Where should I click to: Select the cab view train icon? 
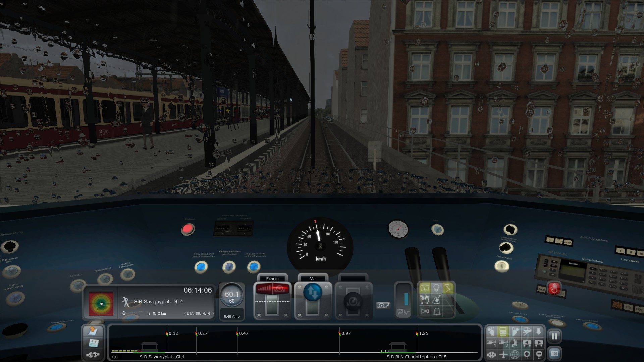click(x=503, y=332)
